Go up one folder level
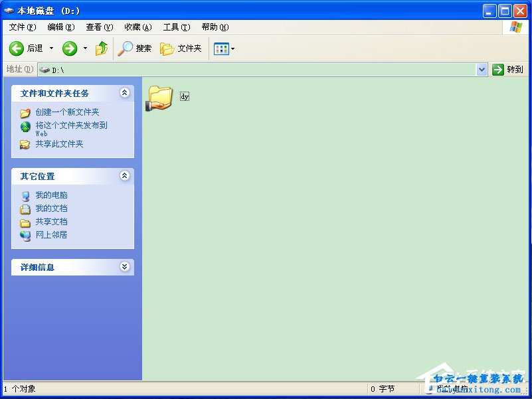 (102, 48)
